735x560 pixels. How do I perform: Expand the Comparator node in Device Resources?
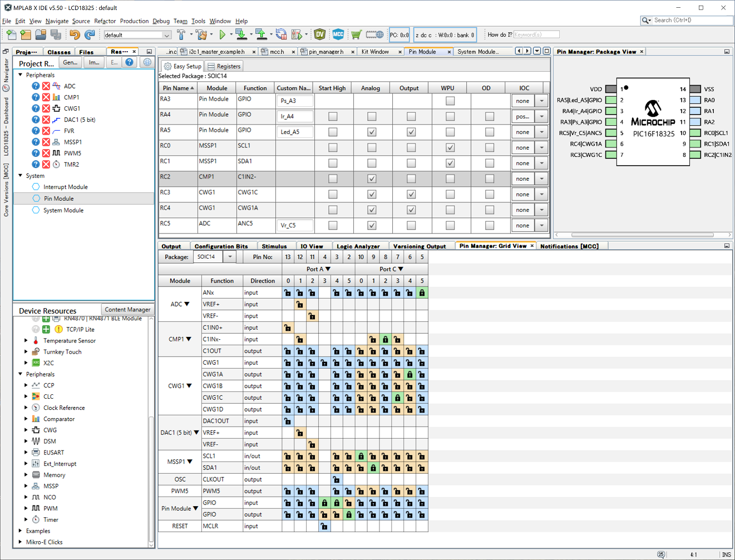(x=26, y=419)
